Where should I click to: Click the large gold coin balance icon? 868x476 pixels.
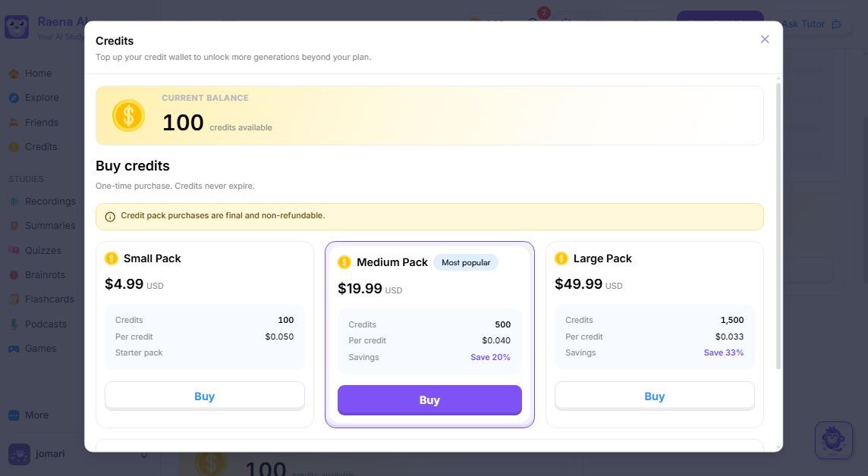pyautogui.click(x=128, y=115)
